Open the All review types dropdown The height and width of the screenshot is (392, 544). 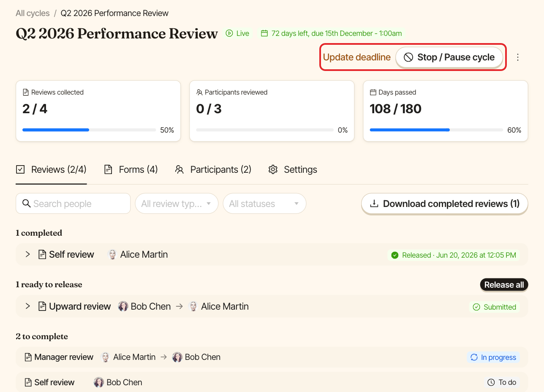tap(177, 204)
